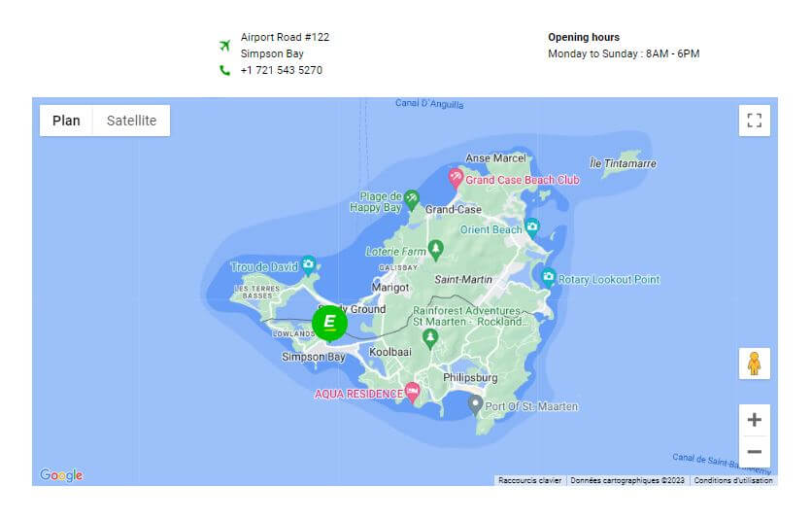Click Données cartographiques ©2023 text
Viewport: 812px width, 521px height.
[627, 480]
